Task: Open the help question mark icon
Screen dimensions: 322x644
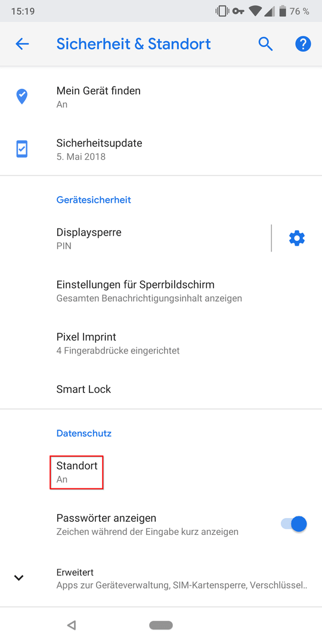Action: pyautogui.click(x=303, y=44)
